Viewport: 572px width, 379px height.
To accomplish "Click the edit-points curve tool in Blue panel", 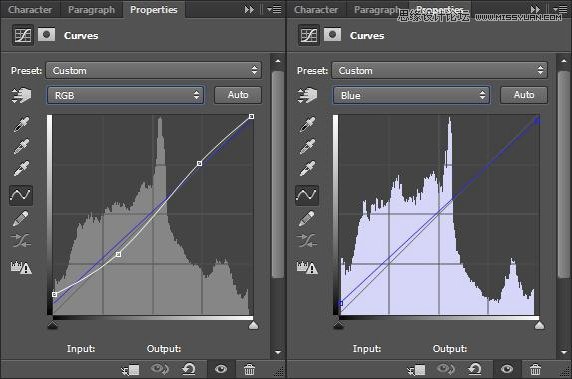I will click(x=307, y=195).
